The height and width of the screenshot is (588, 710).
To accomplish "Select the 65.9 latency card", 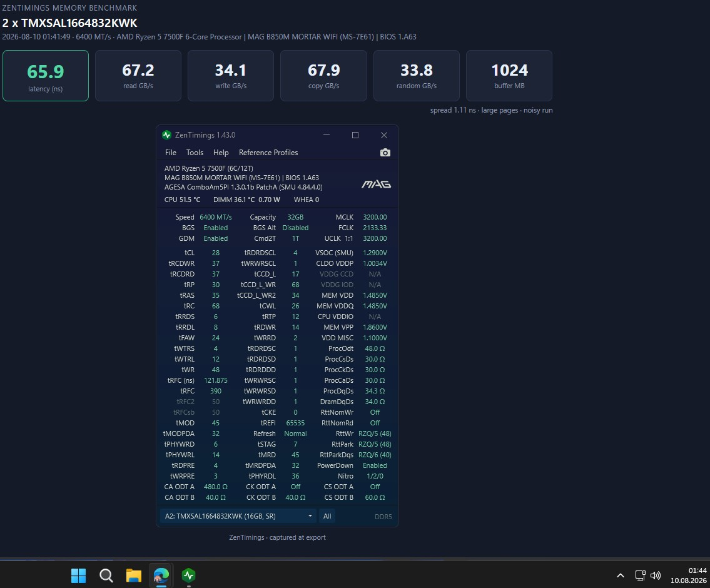I will coord(45,76).
